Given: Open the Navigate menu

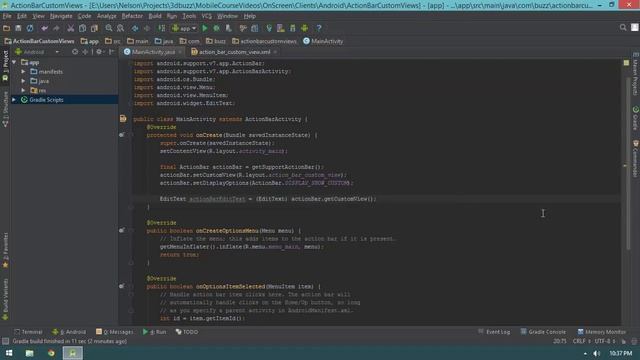Looking at the screenshot, I should (61, 16).
